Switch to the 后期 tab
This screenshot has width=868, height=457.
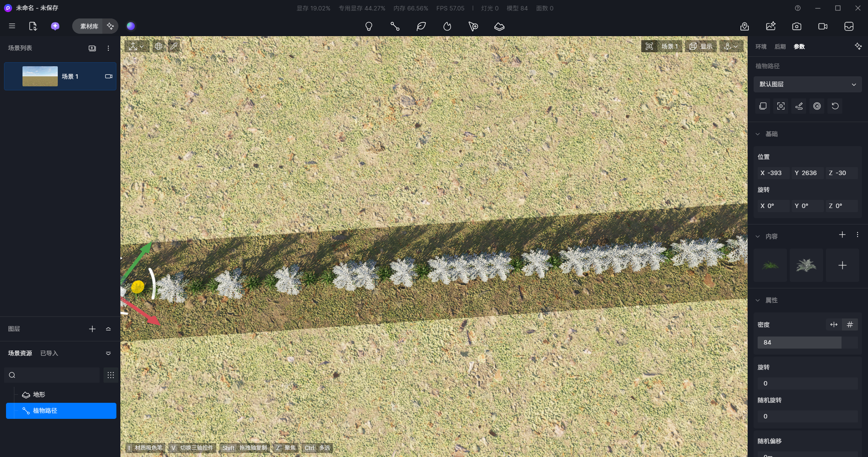point(780,47)
